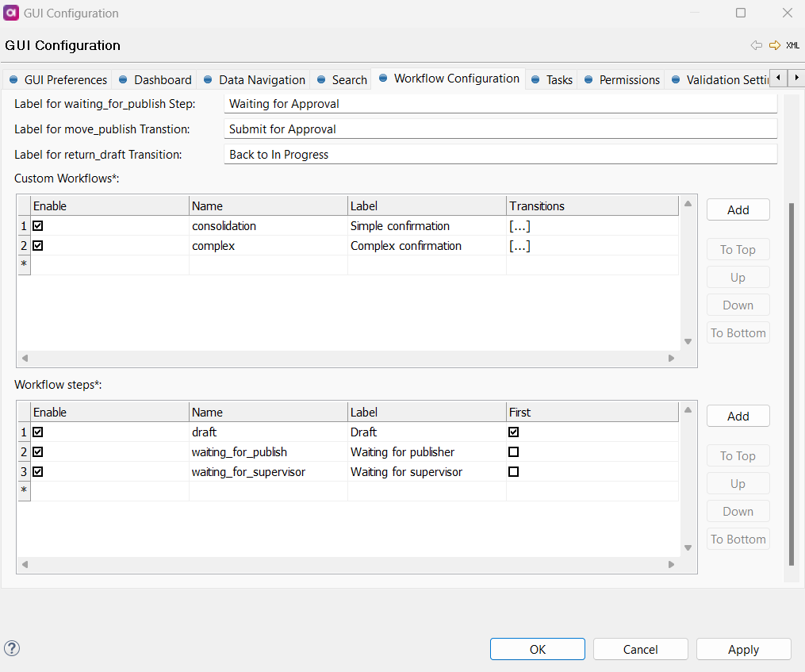Uncheck Enable for waiting_for_supervisor step
This screenshot has width=805, height=672.
click(x=38, y=472)
